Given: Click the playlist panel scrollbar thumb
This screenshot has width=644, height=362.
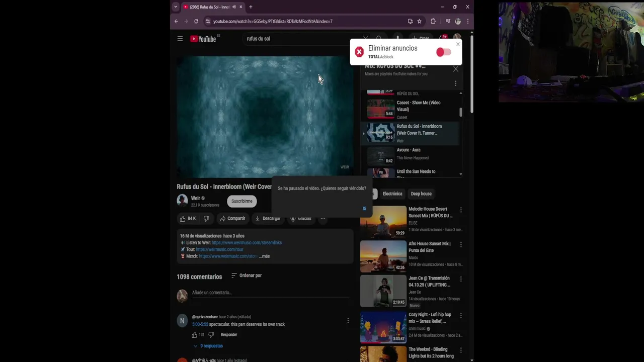Looking at the screenshot, I should (460, 112).
